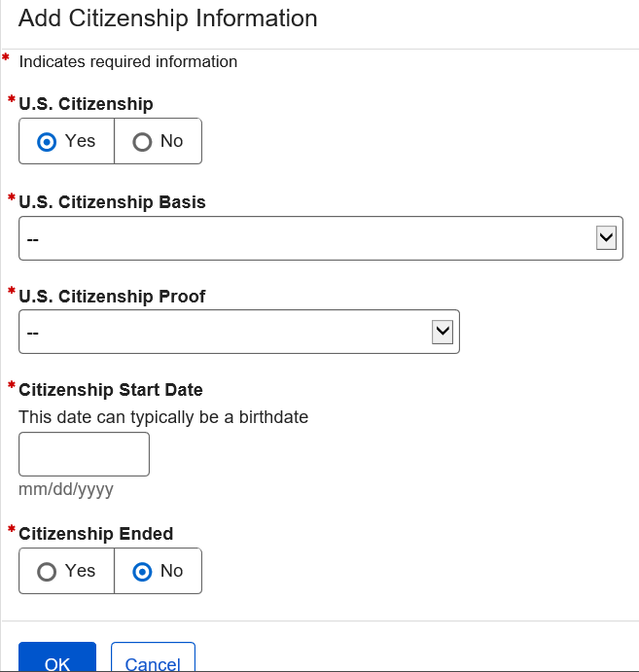Focus the Citizenship Start Date field
Screen dimensions: 639x672
click(84, 454)
